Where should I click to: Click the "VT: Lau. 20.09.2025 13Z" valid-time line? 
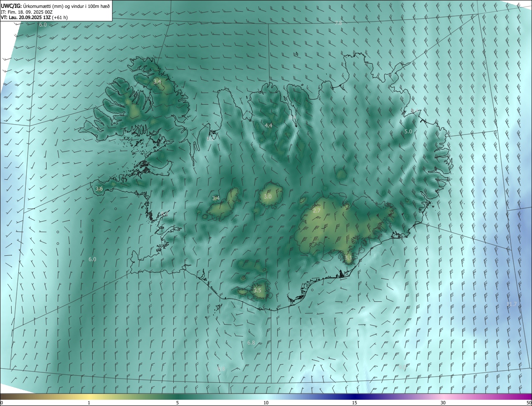point(26,17)
